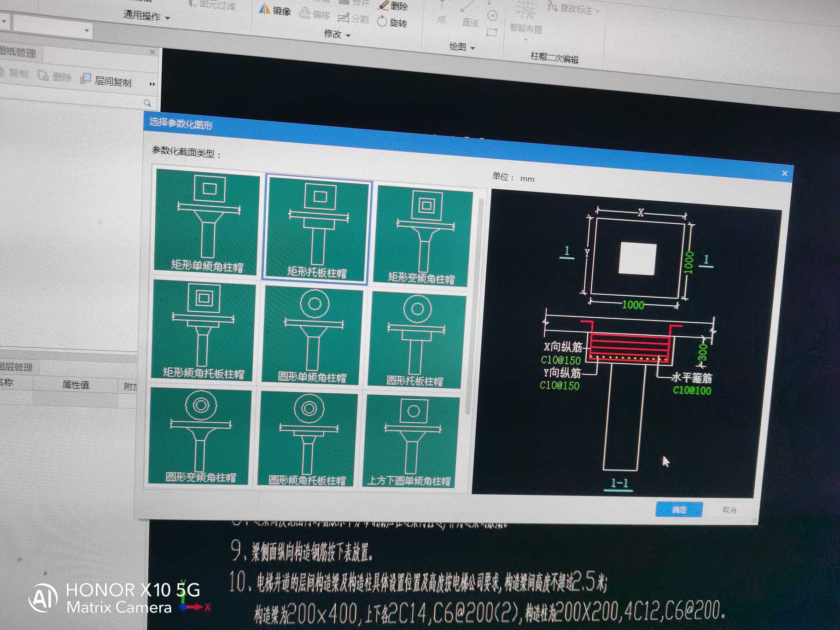The image size is (840, 630).
Task: Open the 查改标注 dropdown arrow
Action: pyautogui.click(x=598, y=11)
